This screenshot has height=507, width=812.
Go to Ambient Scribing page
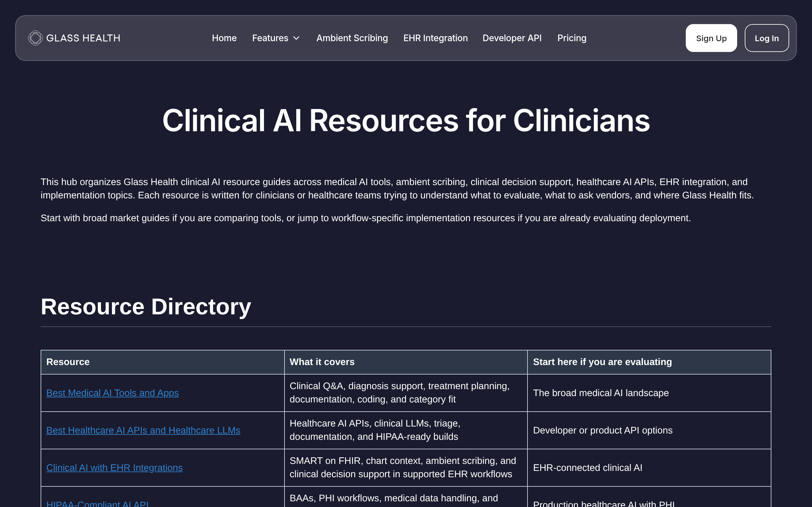(352, 38)
